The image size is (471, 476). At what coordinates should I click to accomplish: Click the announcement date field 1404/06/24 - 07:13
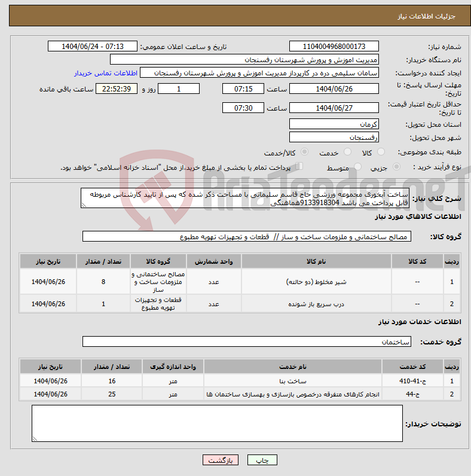coord(93,47)
